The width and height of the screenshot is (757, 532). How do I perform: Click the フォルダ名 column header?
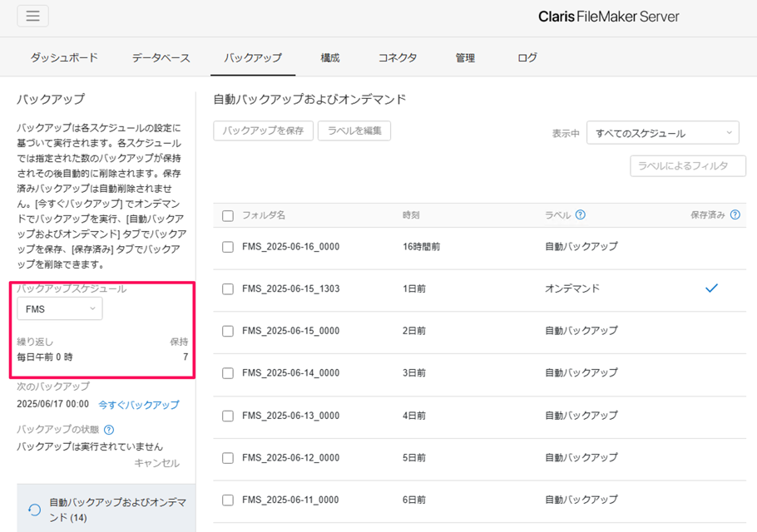(x=264, y=215)
